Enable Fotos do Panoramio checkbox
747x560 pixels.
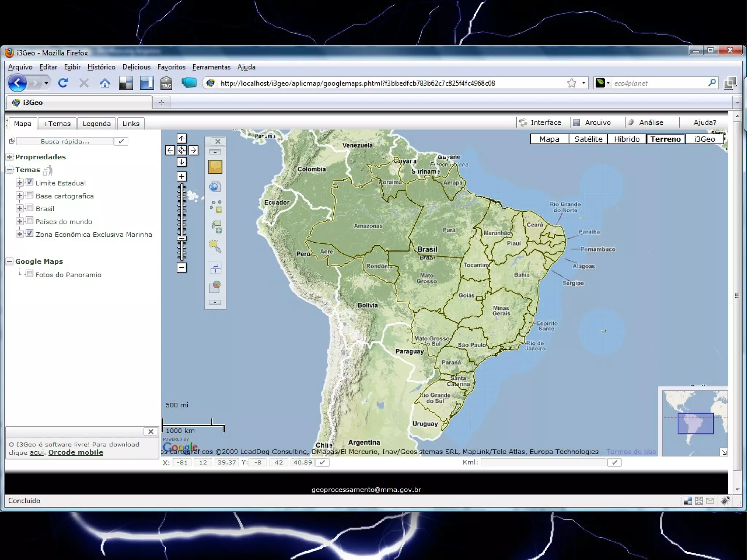click(x=30, y=274)
